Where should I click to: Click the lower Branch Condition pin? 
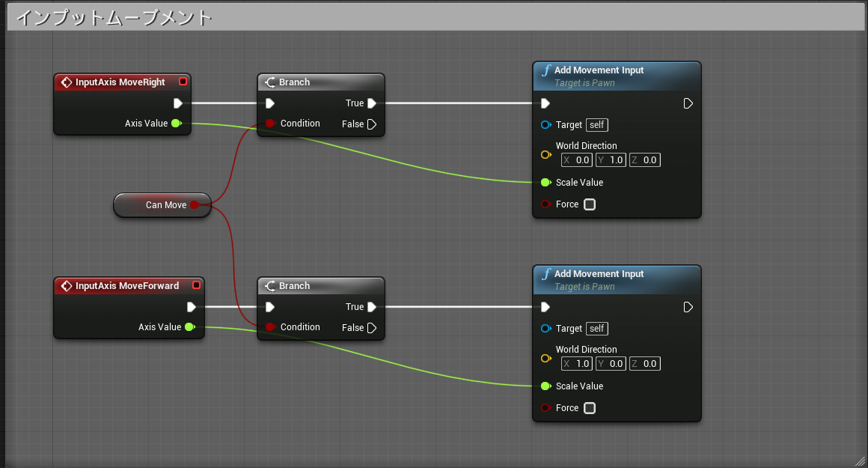pos(270,326)
